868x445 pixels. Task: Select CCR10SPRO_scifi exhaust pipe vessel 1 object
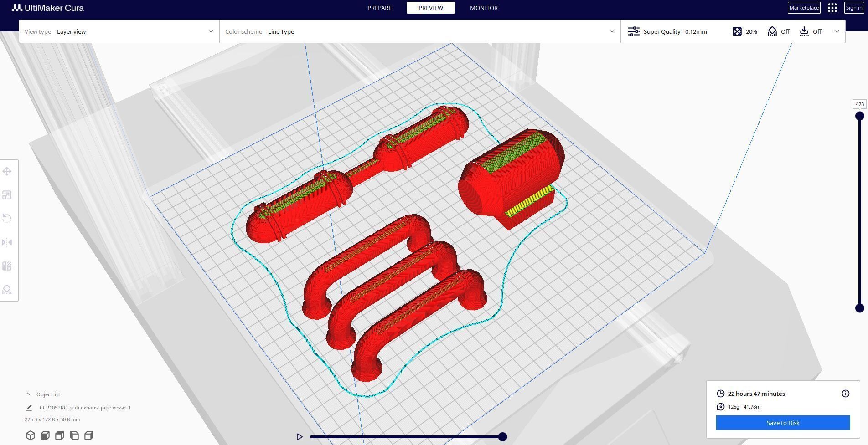click(85, 408)
